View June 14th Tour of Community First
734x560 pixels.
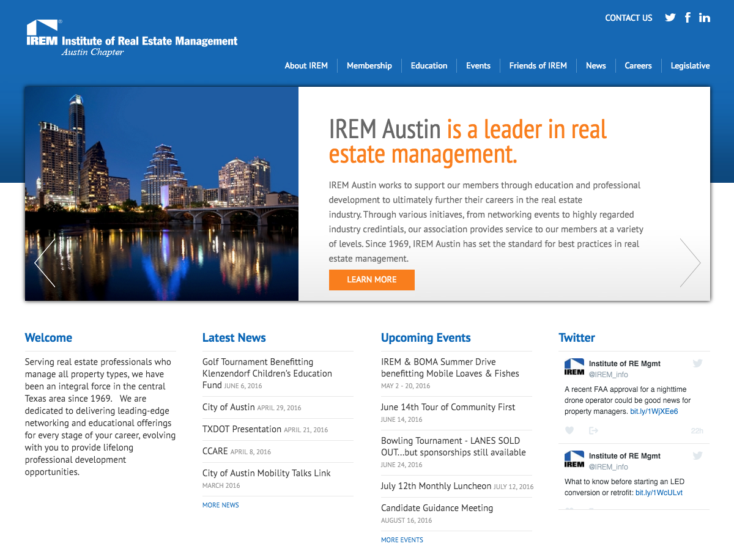[x=448, y=407]
